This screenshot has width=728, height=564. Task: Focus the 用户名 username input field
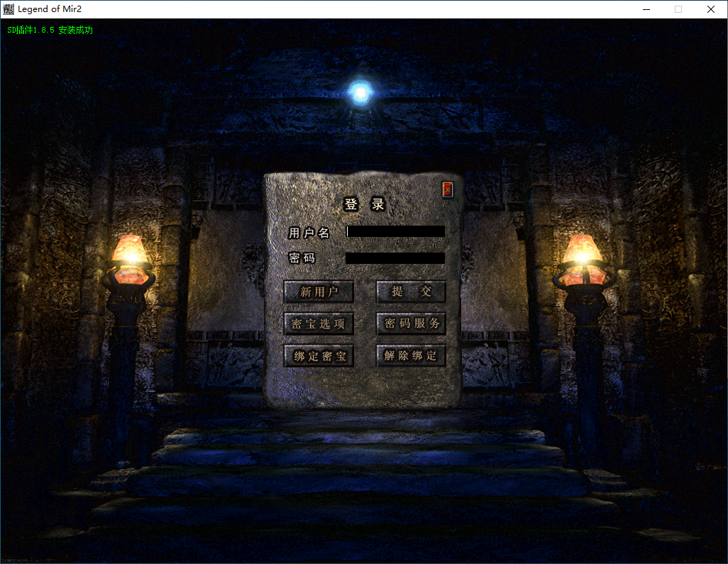coord(395,231)
